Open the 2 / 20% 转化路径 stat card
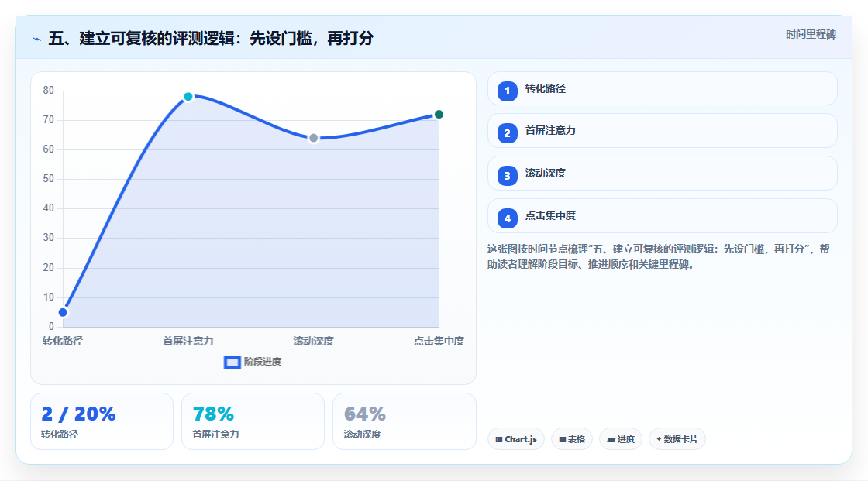 [x=102, y=421]
